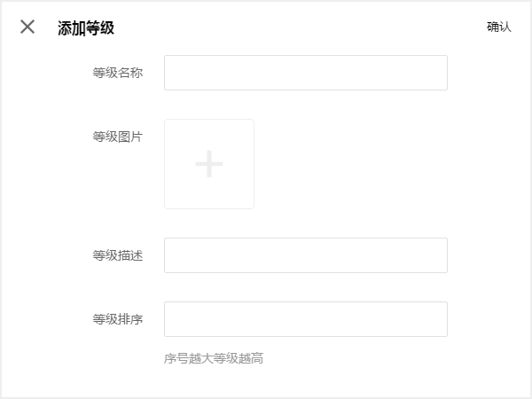532x399 pixels.
Task: Focus the 等级名称 input field
Action: 305,73
